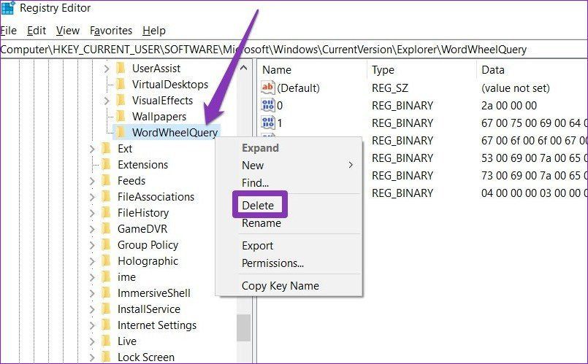Click the Data column header
The width and height of the screenshot is (588, 364).
(493, 70)
